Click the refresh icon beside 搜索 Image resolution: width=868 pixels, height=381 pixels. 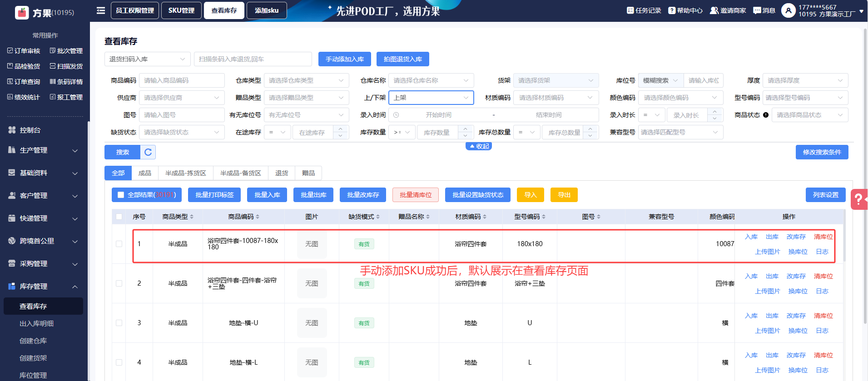pyautogui.click(x=148, y=152)
